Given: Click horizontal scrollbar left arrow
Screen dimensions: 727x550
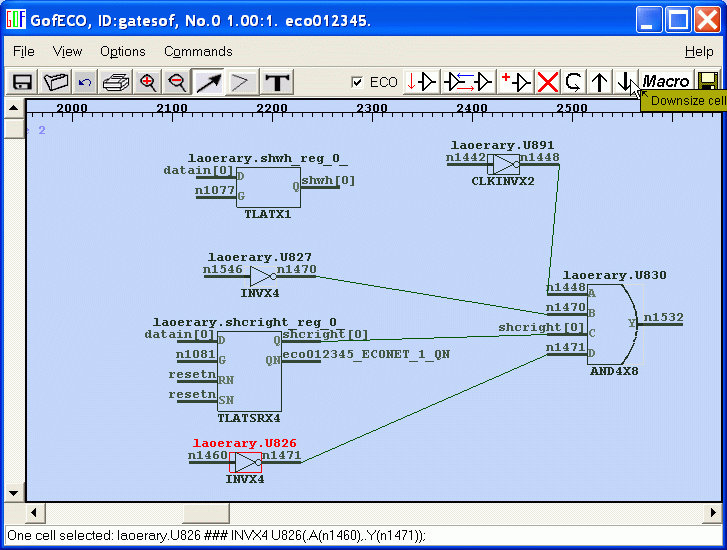Looking at the screenshot, I should pos(34,513).
